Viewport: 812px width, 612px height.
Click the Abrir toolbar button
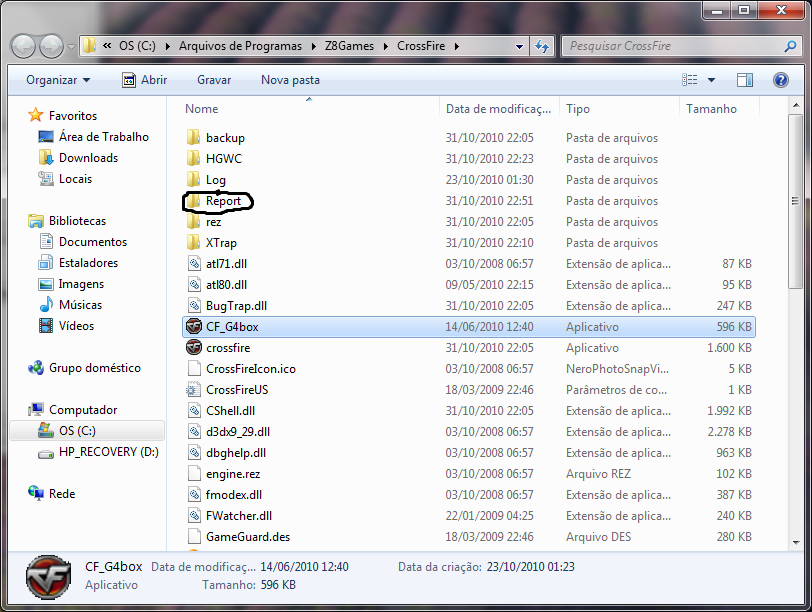pyautogui.click(x=144, y=80)
